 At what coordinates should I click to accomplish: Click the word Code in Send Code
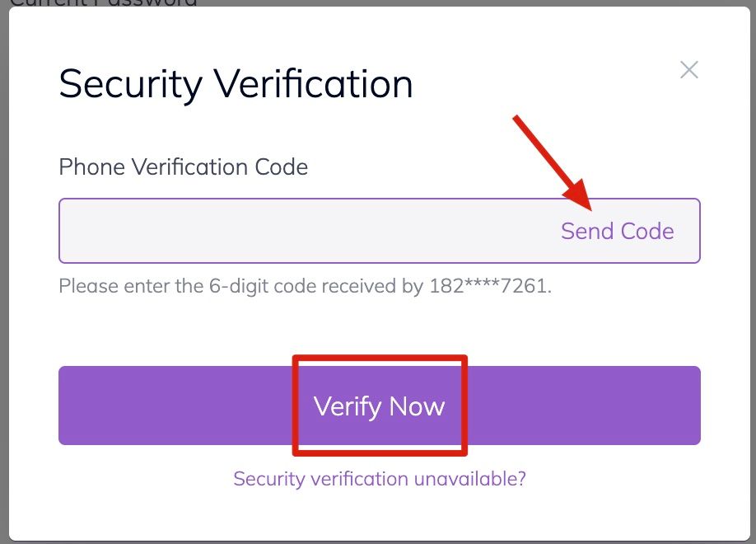(x=647, y=231)
